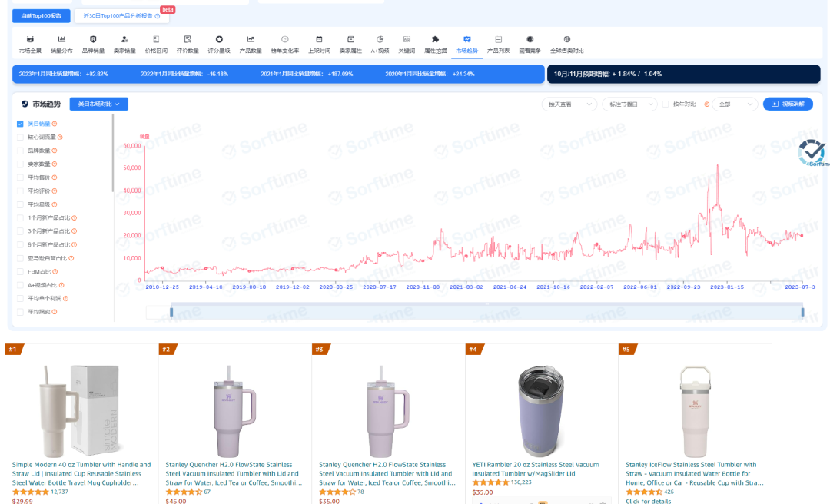Click help icon next to 按年对比

(707, 104)
